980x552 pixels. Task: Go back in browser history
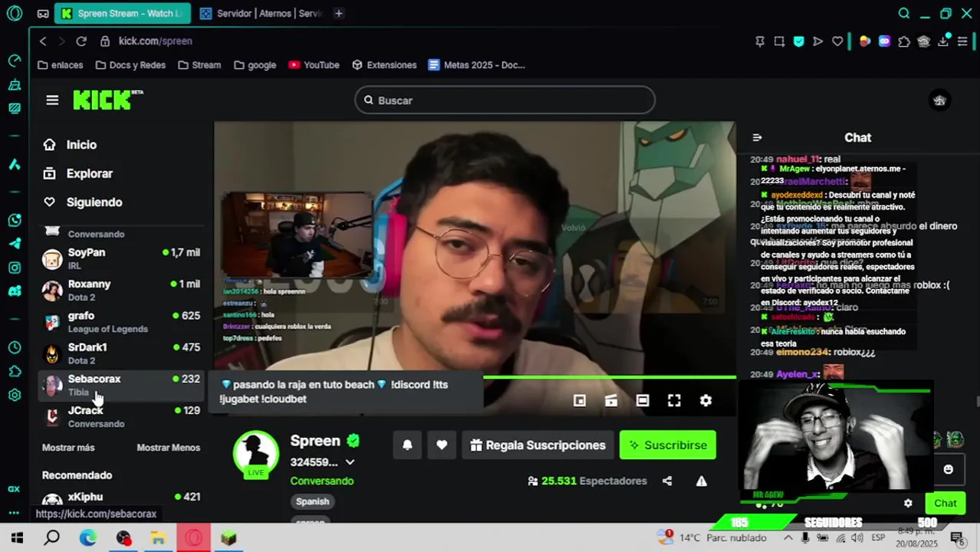(x=44, y=41)
